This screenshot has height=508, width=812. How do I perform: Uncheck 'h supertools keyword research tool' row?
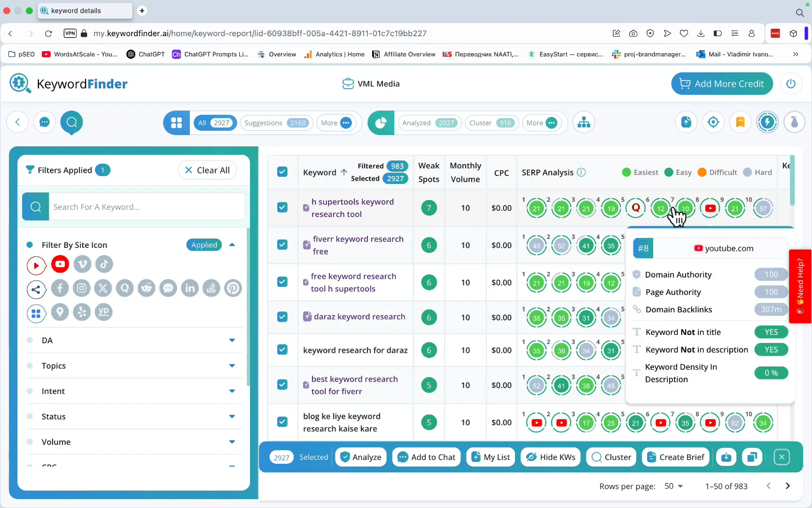pos(282,207)
